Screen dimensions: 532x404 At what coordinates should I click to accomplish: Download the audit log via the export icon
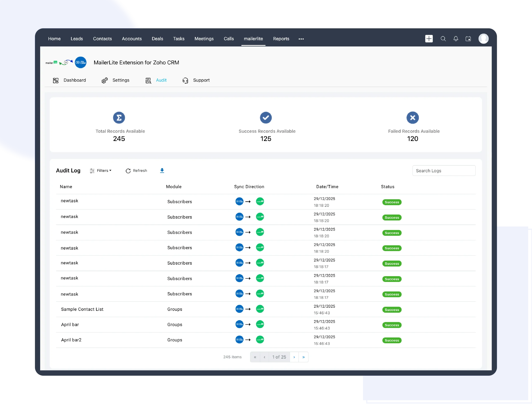(x=162, y=170)
